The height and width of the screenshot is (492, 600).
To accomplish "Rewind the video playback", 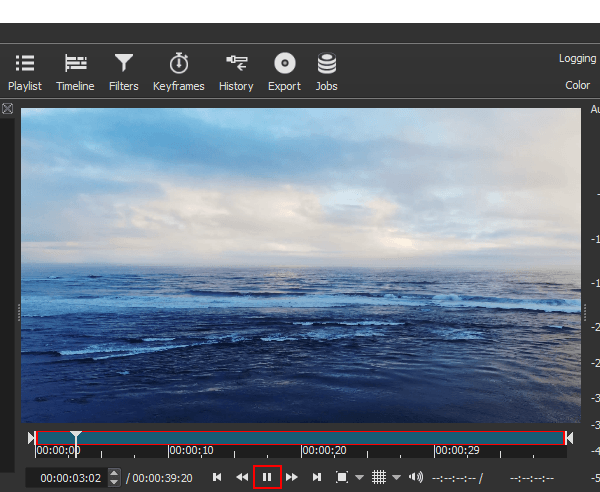I will coord(242,477).
